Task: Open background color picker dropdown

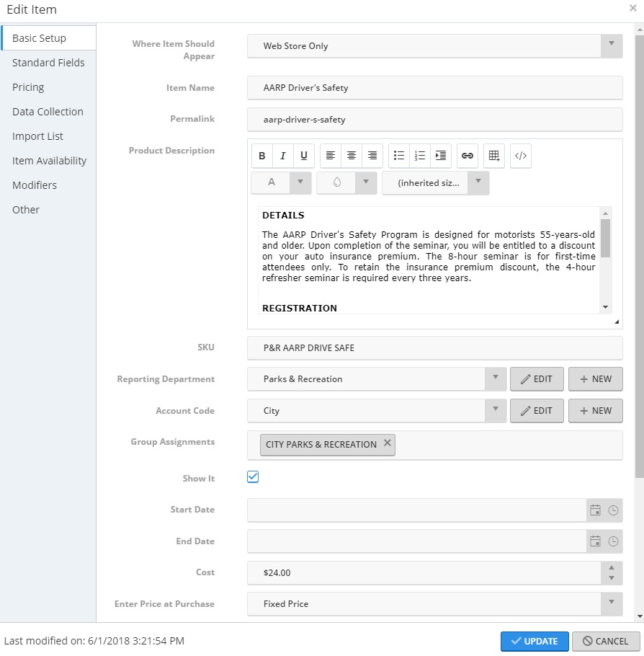Action: [366, 183]
